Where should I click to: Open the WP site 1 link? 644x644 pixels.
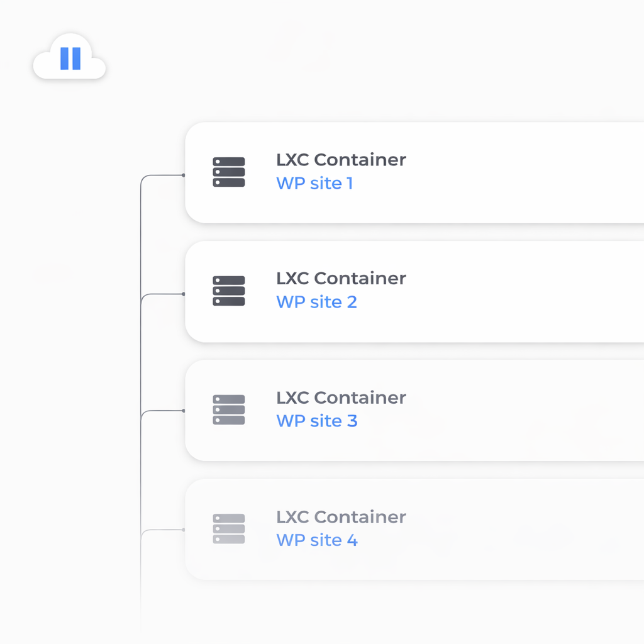tap(314, 184)
